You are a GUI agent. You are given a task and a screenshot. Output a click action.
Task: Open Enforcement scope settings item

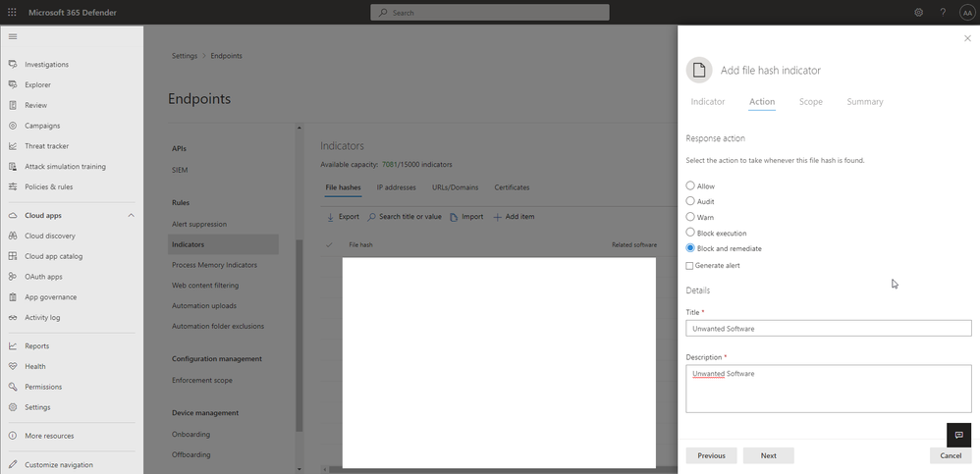pos(202,381)
